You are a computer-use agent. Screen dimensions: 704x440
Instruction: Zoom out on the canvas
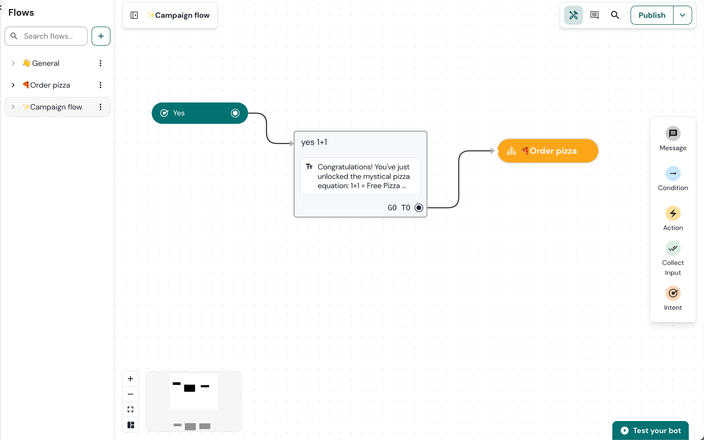(x=131, y=394)
